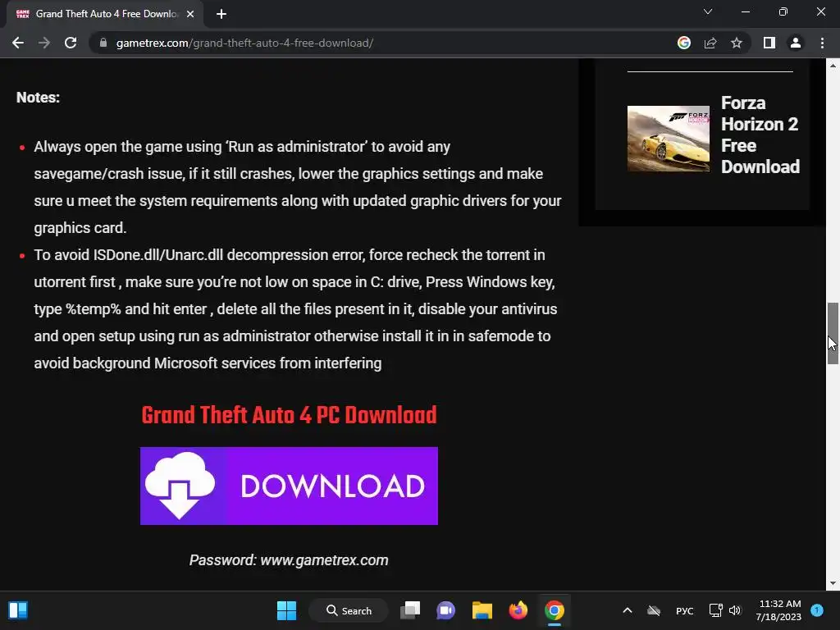Screen dimensions: 840x630
Task: Open the Chrome three-dot menu
Action: [822, 43]
